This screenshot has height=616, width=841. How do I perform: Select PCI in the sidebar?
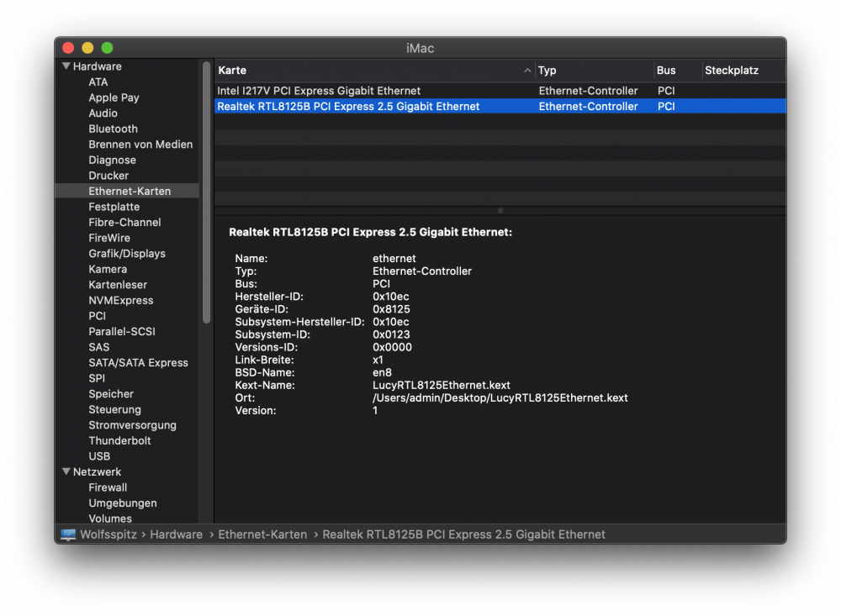point(97,316)
